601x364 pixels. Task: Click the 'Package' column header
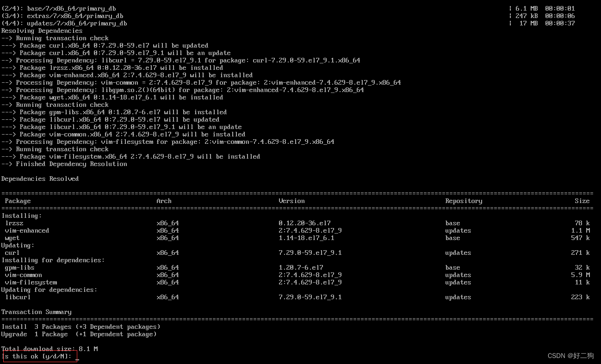click(x=18, y=201)
